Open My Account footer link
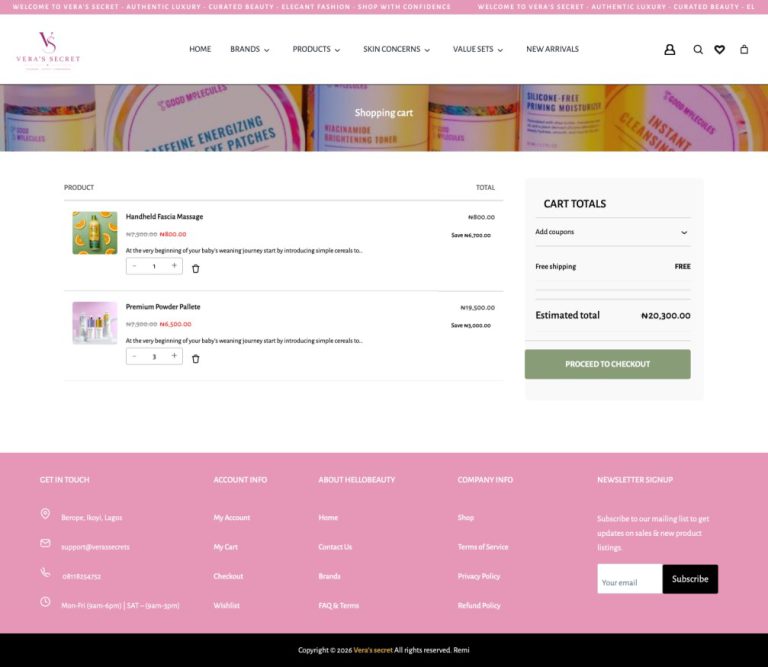The width and height of the screenshot is (768, 667). [232, 518]
